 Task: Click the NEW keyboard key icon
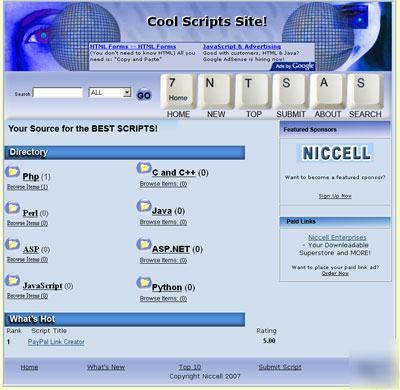[216, 91]
